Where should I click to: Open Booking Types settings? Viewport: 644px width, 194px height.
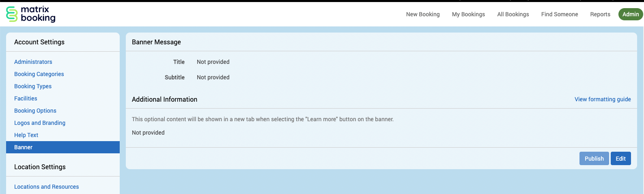click(33, 86)
